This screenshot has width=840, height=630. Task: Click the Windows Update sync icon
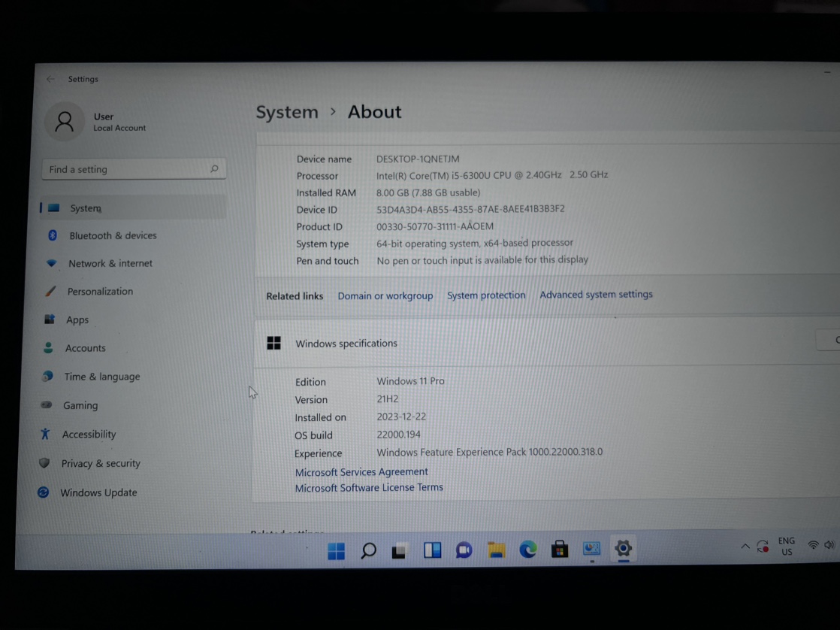(x=43, y=492)
